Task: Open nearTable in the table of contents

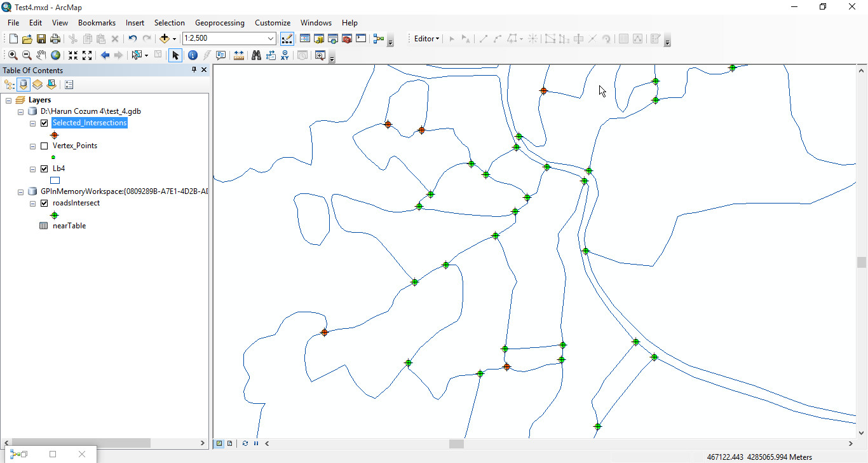Action: [x=69, y=226]
